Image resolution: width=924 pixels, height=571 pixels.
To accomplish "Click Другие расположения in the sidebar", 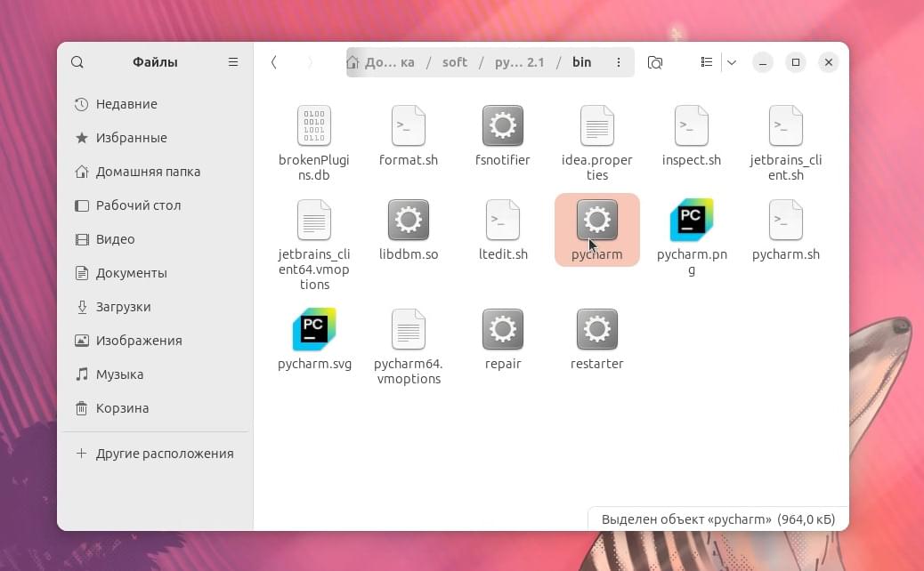I will click(x=155, y=454).
